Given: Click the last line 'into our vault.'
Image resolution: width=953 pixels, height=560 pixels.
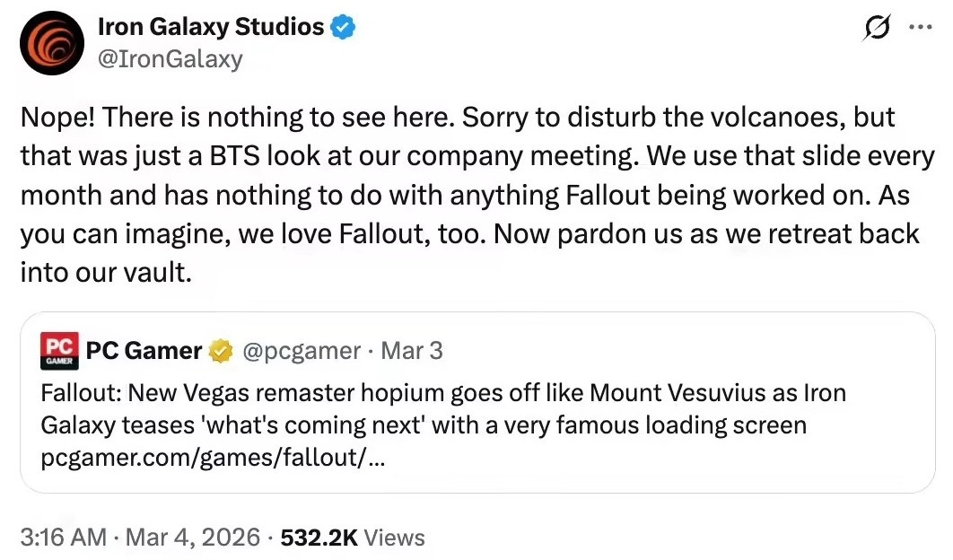Looking at the screenshot, I should click(x=107, y=273).
